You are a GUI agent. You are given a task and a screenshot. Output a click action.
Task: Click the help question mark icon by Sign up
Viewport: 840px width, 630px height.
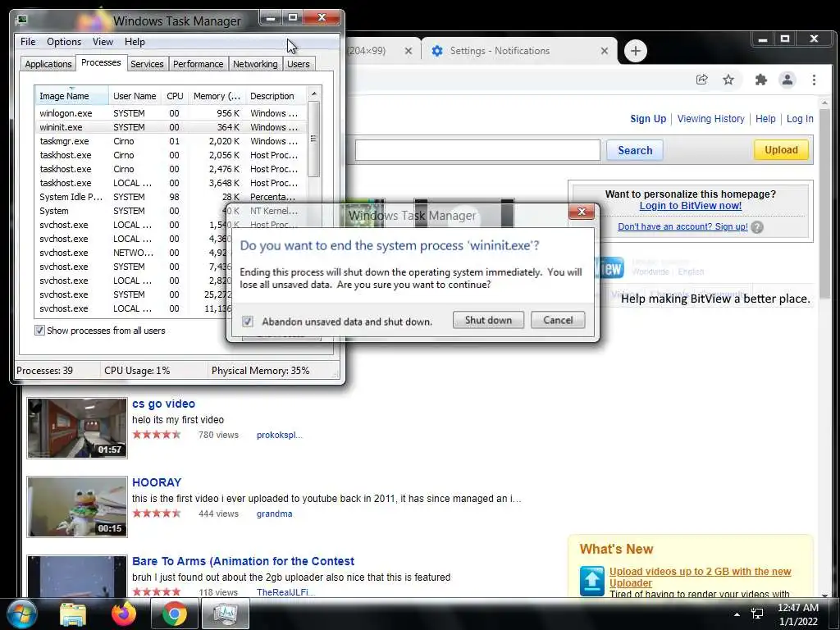757,227
